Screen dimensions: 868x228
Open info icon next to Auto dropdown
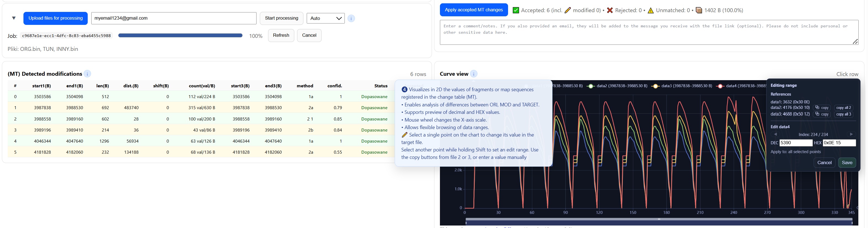pyautogui.click(x=351, y=19)
